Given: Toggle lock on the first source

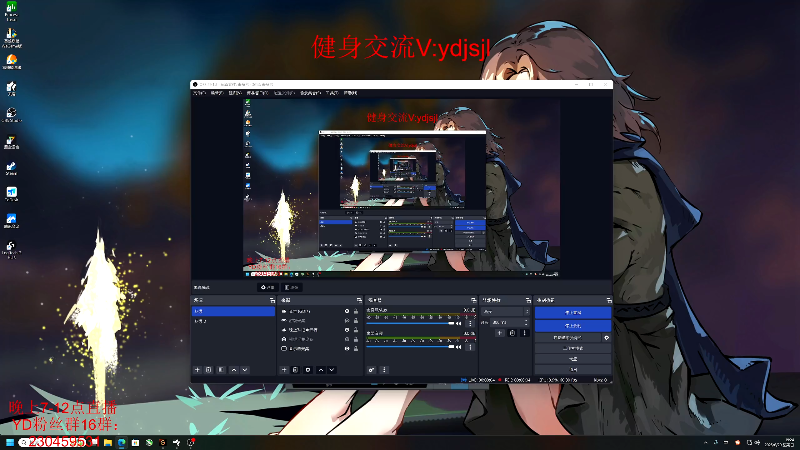Looking at the screenshot, I should [x=356, y=311].
